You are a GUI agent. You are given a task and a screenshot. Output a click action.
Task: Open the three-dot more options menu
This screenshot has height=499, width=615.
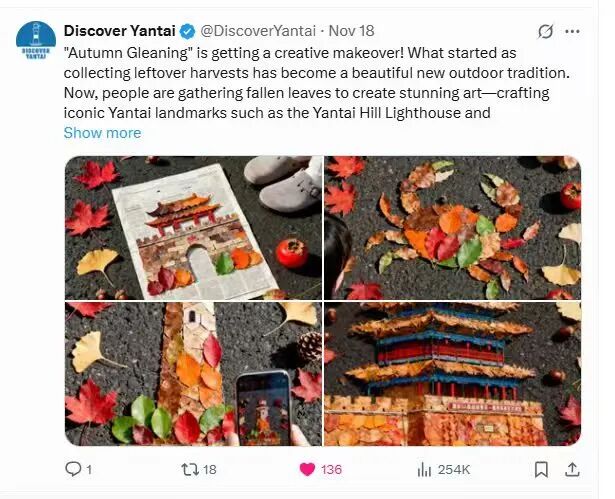pyautogui.click(x=572, y=31)
